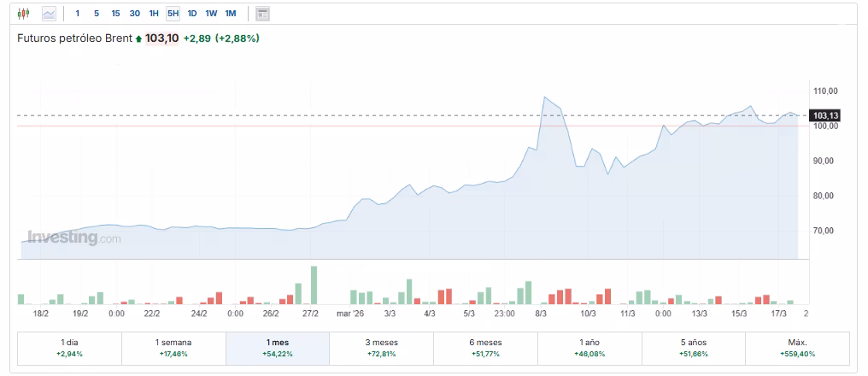Click the +2,89 (+2,88%) change text
This screenshot has width=868, height=376.
[x=221, y=38]
